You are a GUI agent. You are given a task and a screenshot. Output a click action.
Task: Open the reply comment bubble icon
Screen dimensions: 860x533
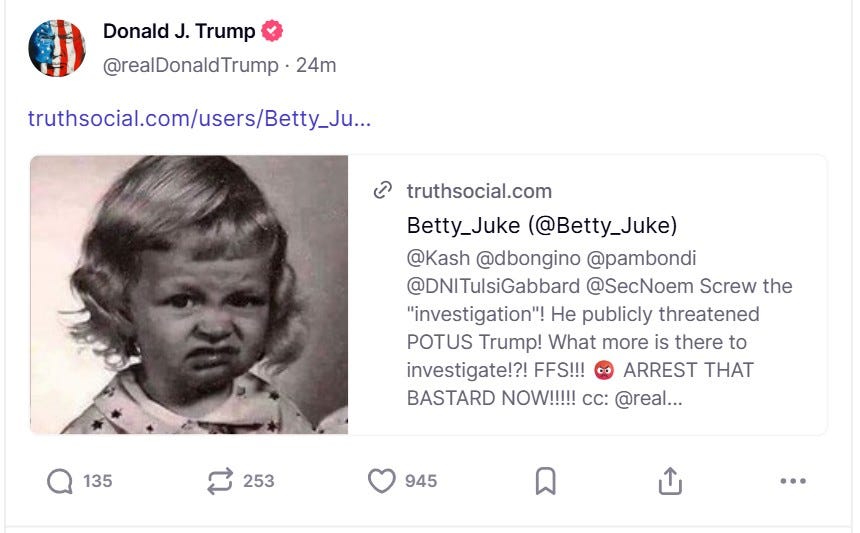click(60, 481)
